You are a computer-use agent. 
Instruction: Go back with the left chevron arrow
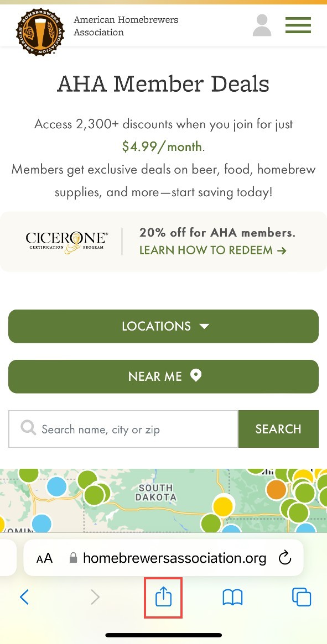(25, 597)
